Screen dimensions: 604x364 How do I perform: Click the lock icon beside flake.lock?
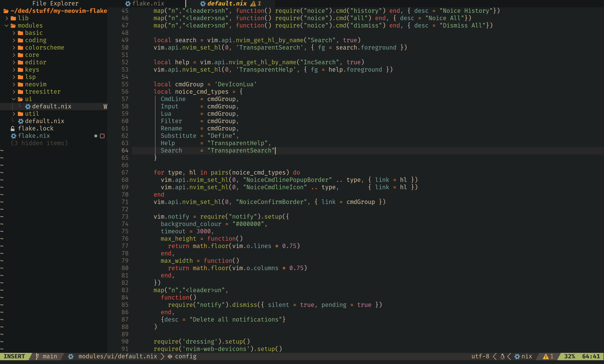13,129
